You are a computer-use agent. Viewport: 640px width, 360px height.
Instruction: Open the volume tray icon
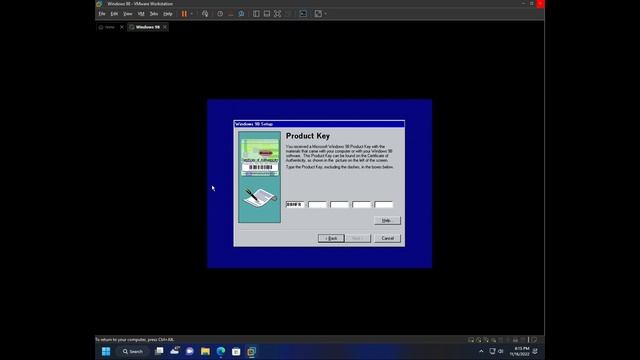tap(501, 351)
